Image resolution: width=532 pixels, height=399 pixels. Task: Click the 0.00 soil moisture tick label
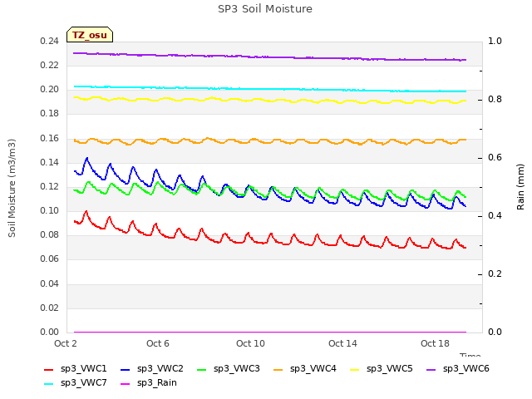[50, 332]
